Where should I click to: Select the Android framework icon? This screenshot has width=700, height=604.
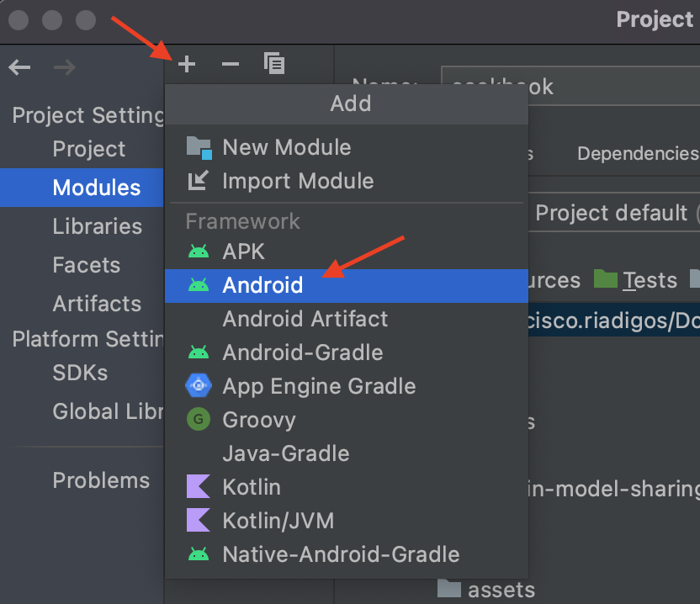(x=199, y=285)
